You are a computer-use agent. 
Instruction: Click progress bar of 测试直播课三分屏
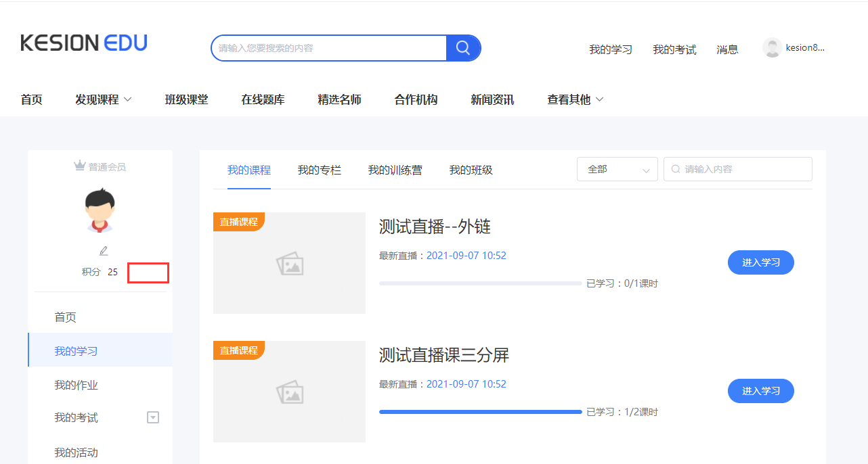point(480,411)
